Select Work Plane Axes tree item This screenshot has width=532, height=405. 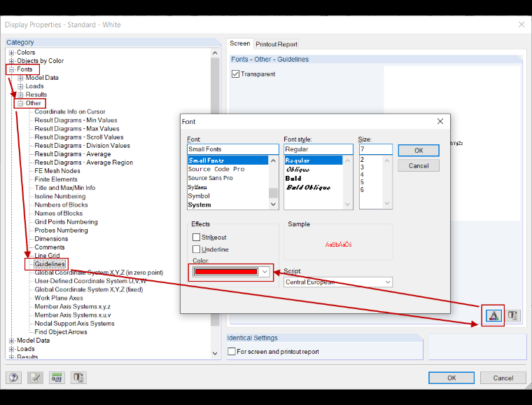pos(59,298)
